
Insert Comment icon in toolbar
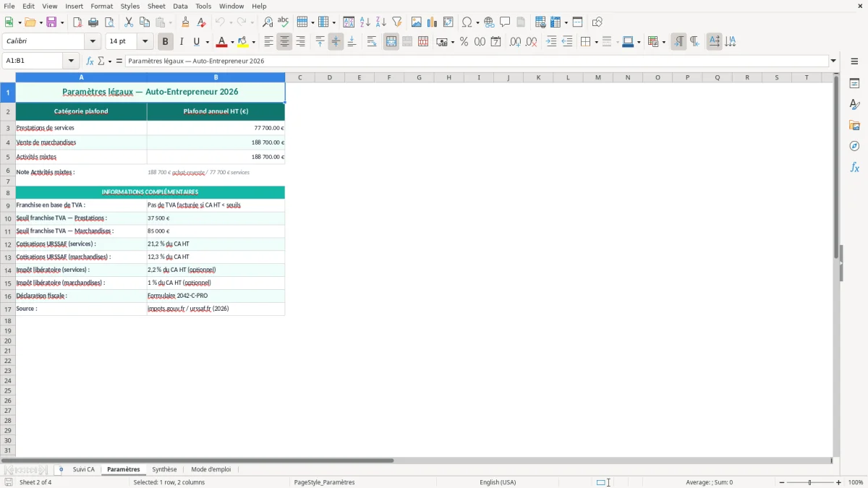pos(505,22)
